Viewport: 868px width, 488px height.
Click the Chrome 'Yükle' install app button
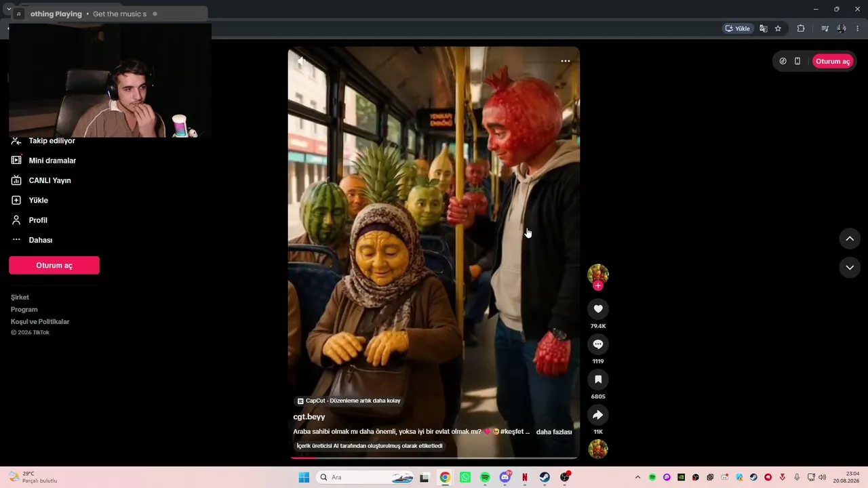738,28
